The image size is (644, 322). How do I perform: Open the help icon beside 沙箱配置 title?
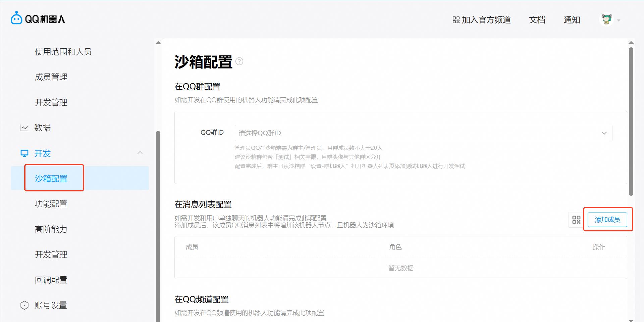239,62
